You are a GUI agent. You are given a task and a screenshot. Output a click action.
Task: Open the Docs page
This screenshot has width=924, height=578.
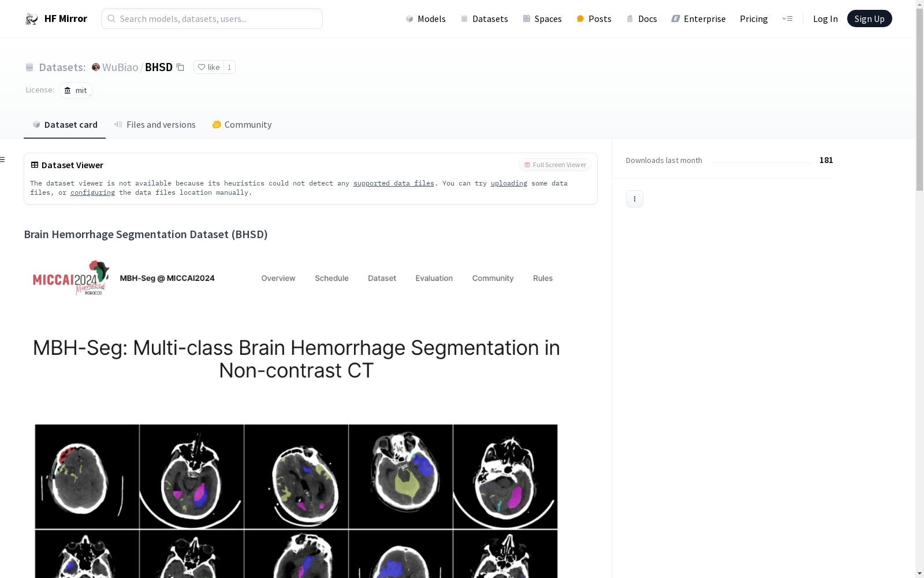pyautogui.click(x=642, y=18)
